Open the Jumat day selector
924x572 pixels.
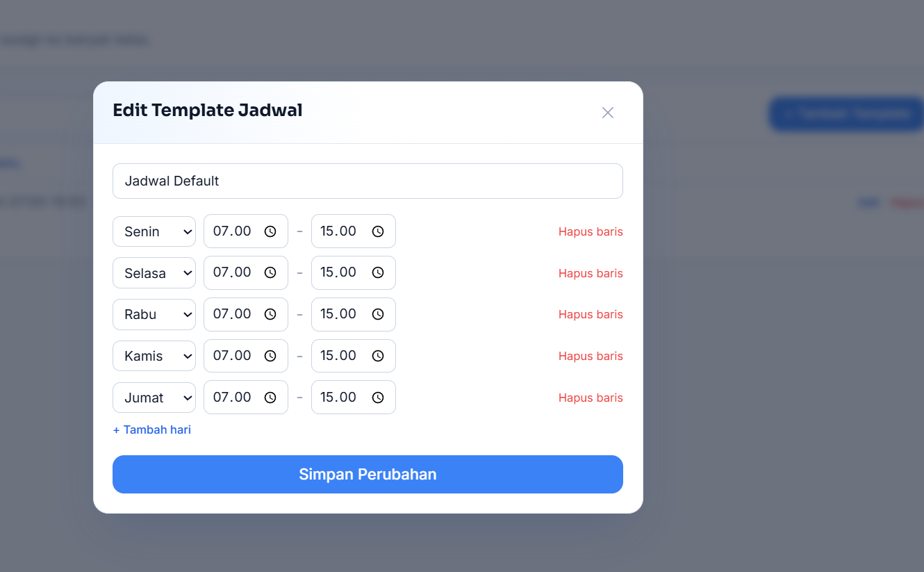pyautogui.click(x=154, y=398)
